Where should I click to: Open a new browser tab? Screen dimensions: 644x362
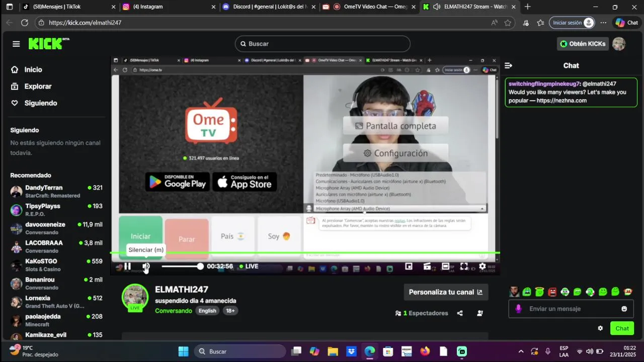pos(527,7)
